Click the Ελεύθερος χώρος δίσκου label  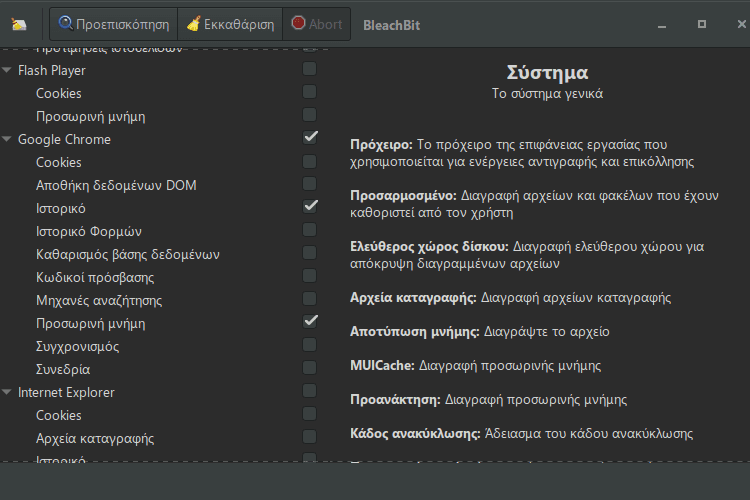coord(429,247)
